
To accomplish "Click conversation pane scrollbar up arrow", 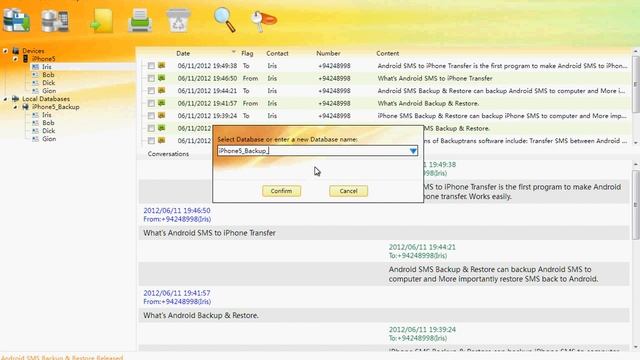I will [x=636, y=164].
